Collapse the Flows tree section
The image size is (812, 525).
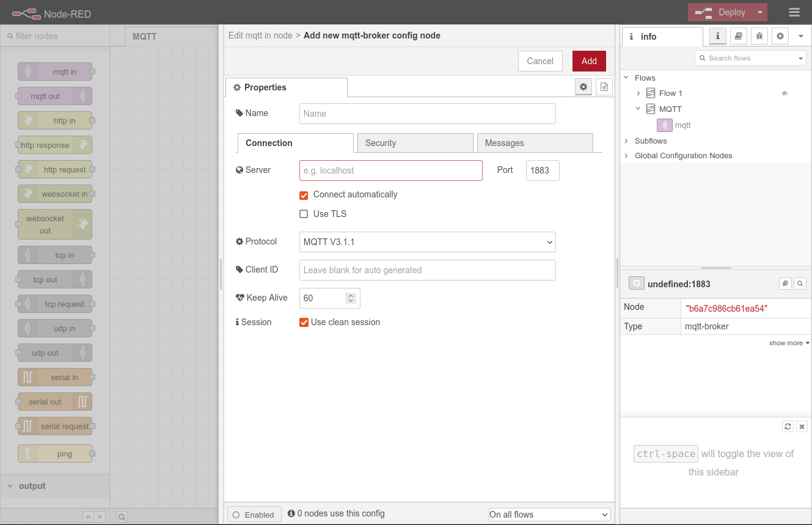click(626, 78)
